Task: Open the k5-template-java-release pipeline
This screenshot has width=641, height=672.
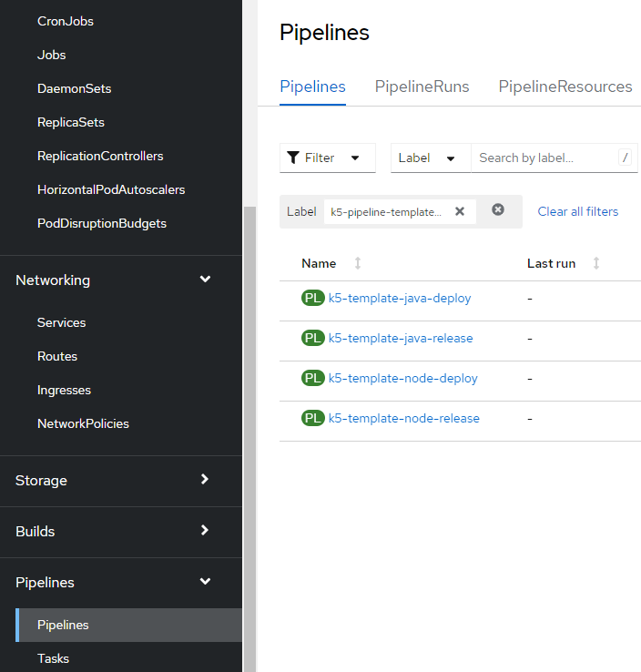Action: click(401, 338)
